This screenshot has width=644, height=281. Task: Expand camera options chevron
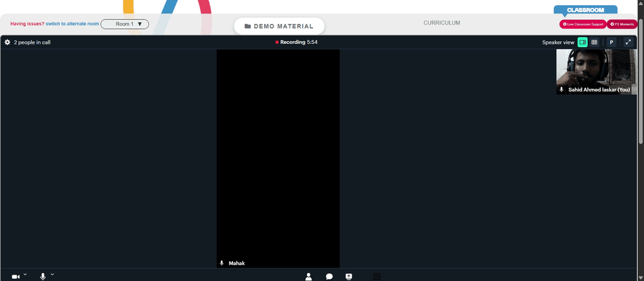tap(25, 274)
